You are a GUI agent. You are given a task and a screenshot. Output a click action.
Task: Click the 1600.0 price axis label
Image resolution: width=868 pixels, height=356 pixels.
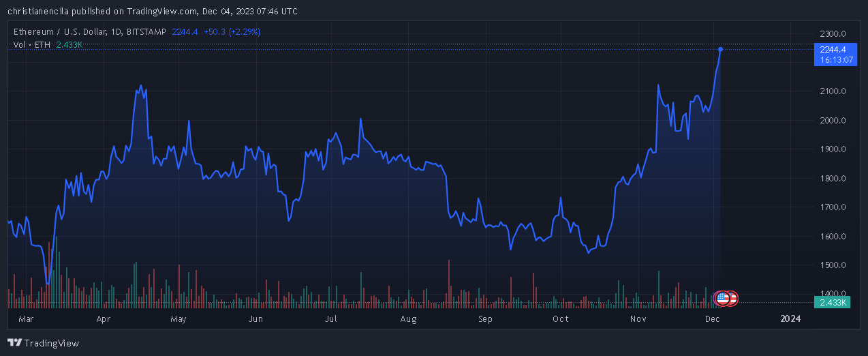833,237
